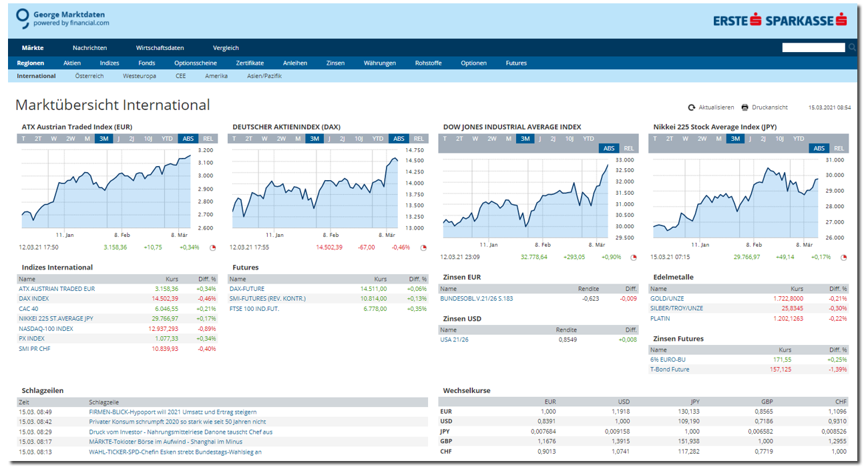The height and width of the screenshot is (467, 868).
Task: Click the Aktualisieren link
Action: 716,107
